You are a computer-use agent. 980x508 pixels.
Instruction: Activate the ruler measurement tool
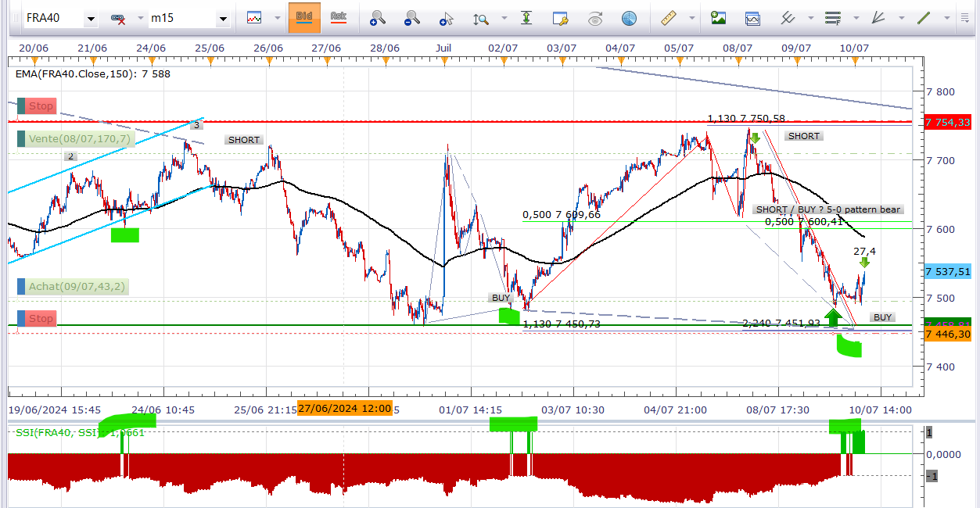[668, 17]
